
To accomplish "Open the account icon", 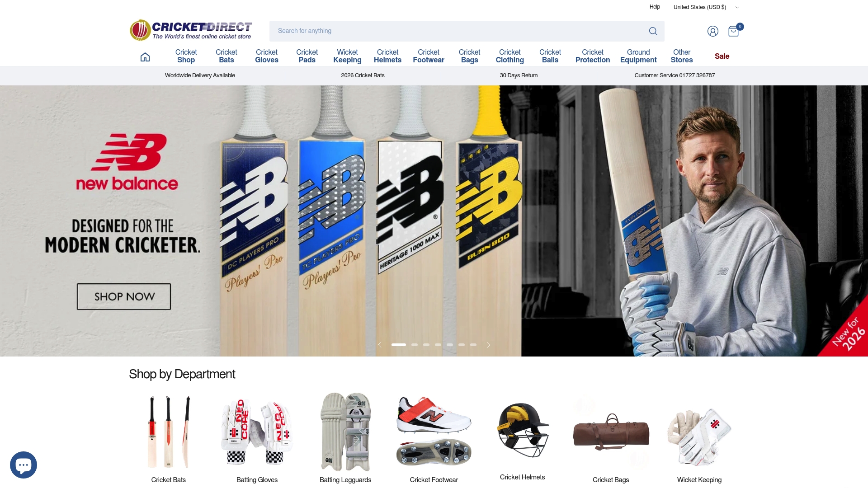I will click(712, 31).
